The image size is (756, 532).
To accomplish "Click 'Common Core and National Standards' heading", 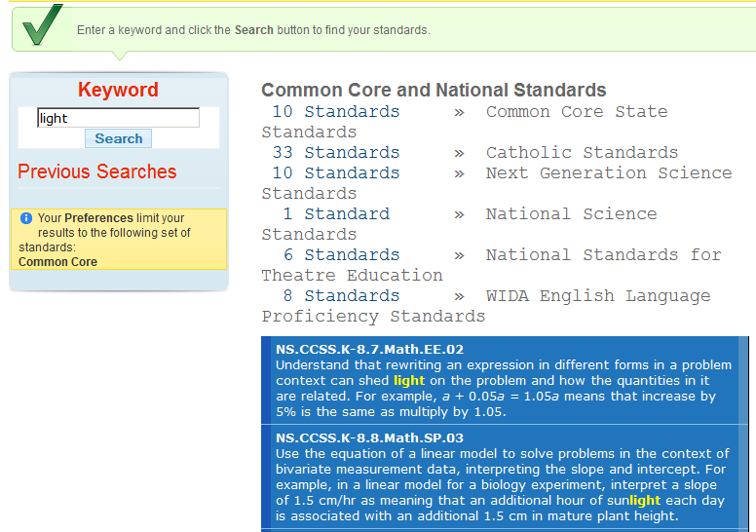I will [434, 91].
